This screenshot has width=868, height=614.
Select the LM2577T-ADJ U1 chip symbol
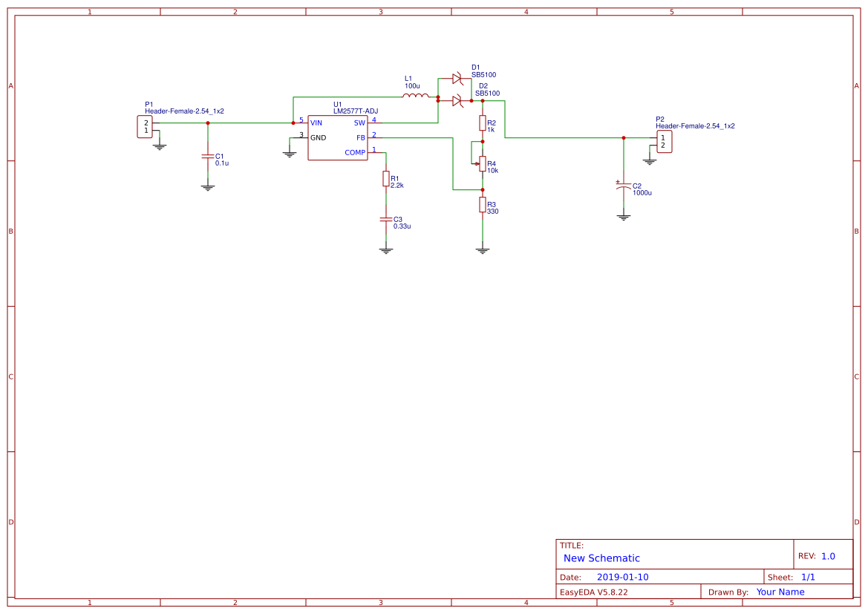tap(338, 138)
